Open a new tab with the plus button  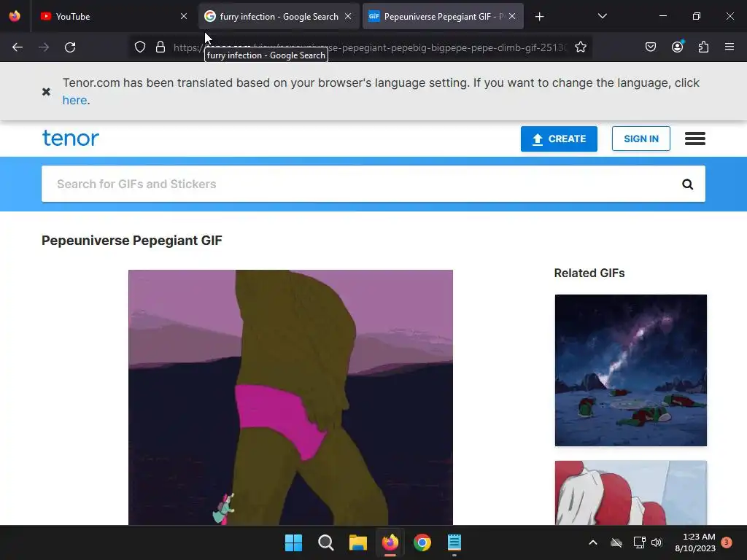coord(539,17)
